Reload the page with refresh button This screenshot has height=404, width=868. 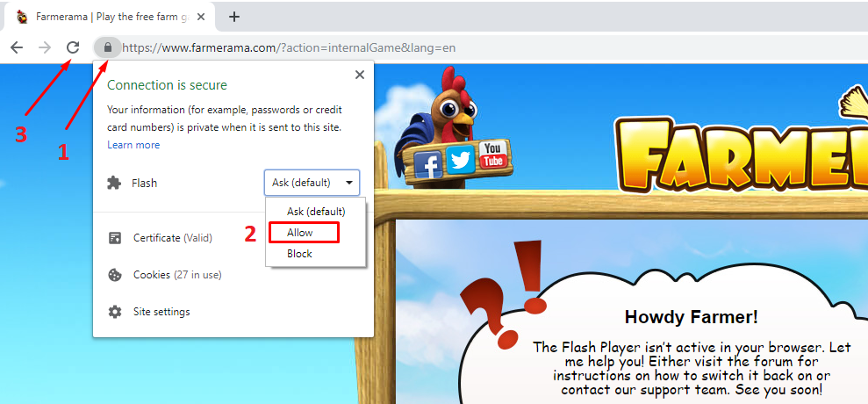click(73, 47)
